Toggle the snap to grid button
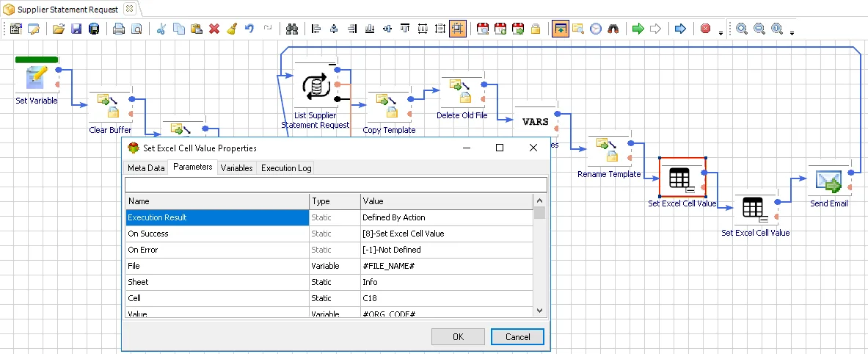Image resolution: width=868 pixels, height=354 pixels. pos(458,29)
